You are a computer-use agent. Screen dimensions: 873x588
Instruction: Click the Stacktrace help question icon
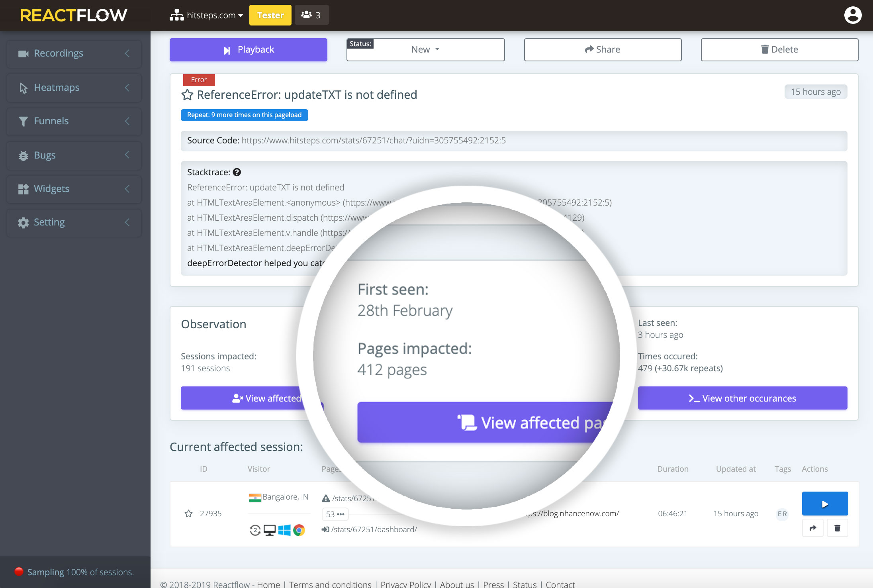[x=237, y=172]
